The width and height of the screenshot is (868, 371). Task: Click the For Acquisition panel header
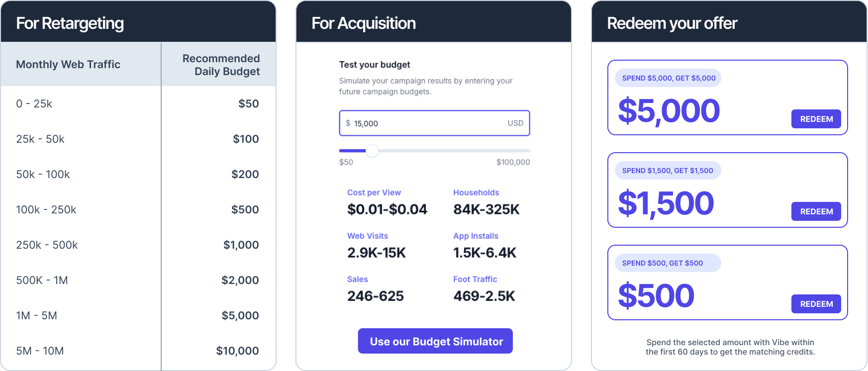tap(434, 22)
